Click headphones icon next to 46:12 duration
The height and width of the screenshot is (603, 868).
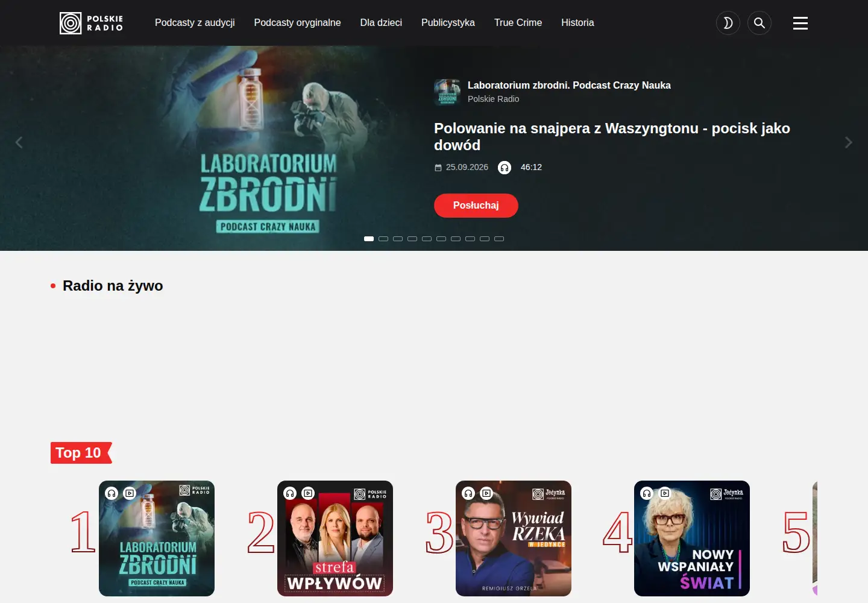click(505, 168)
